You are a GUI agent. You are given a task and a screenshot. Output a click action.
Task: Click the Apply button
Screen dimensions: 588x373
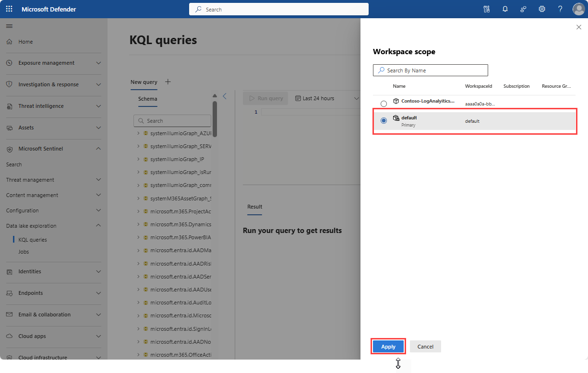(x=388, y=347)
